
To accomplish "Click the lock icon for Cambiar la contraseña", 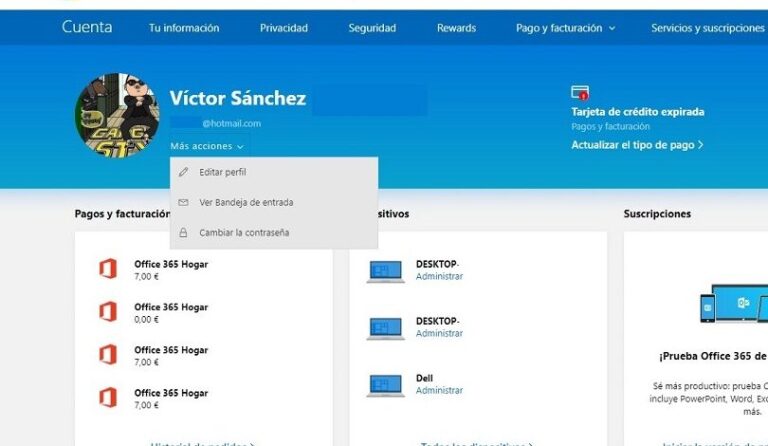I will (183, 232).
